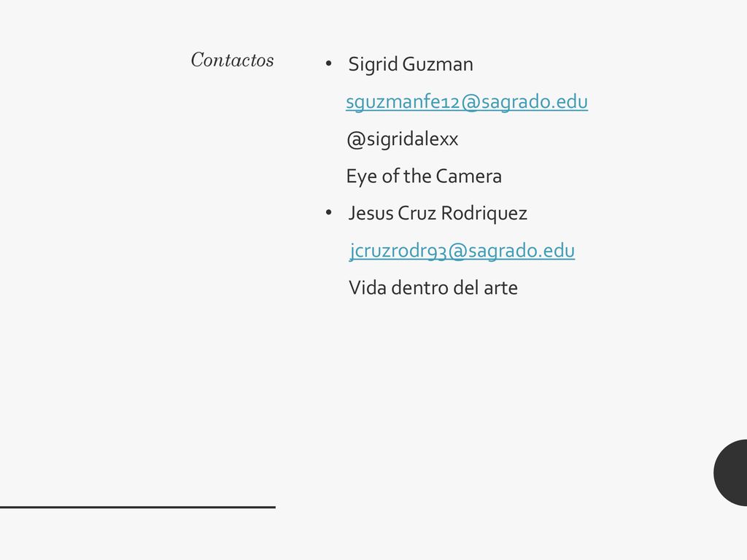Click the @sigridalexx social handle
Viewport: 747px width, 560px height.
(x=402, y=139)
